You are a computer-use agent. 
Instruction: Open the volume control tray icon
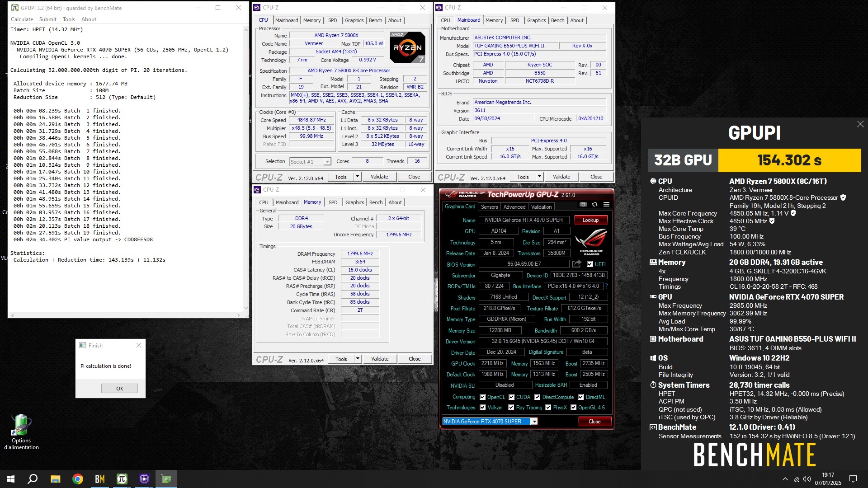pyautogui.click(x=807, y=479)
